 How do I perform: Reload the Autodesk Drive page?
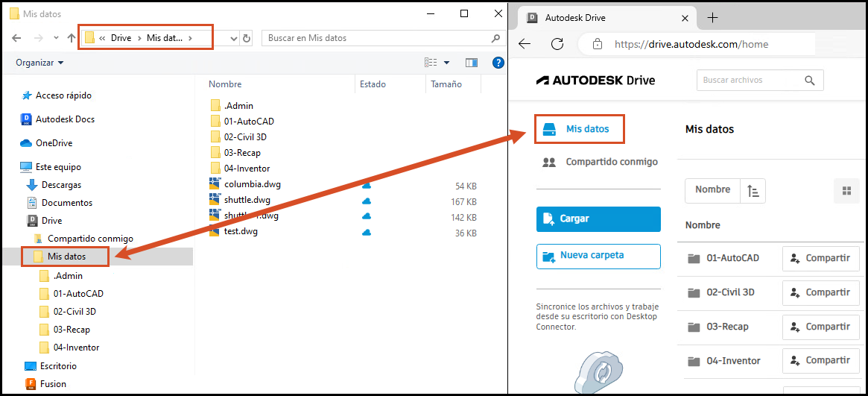tap(557, 44)
